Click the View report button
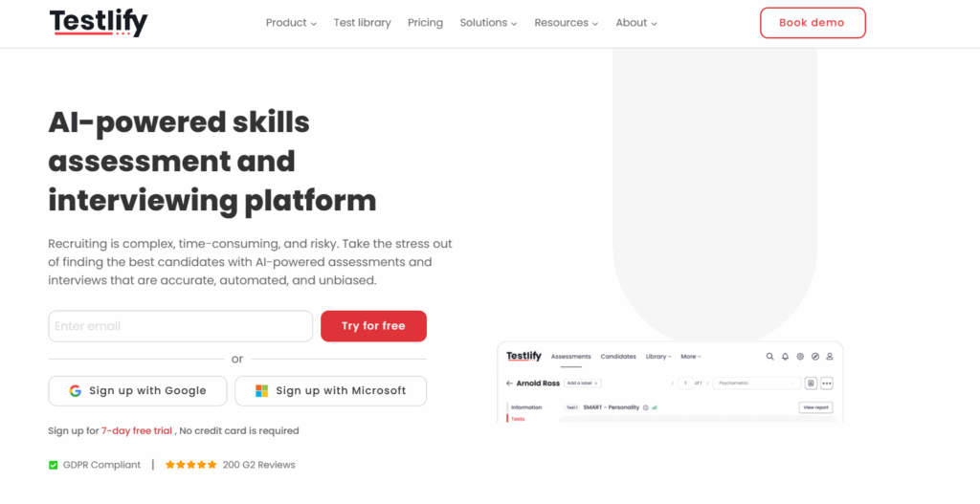Viewport: 980px width, 504px height. pos(815,407)
